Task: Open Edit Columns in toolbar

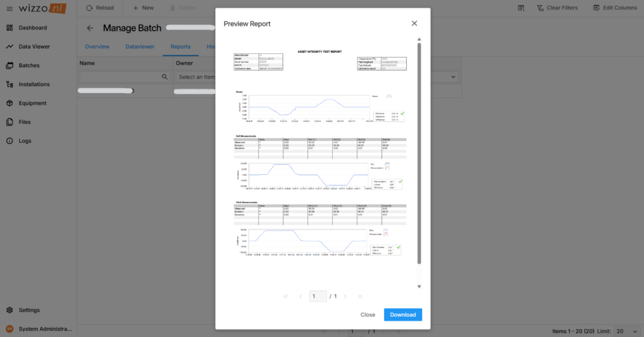Action: pos(615,8)
